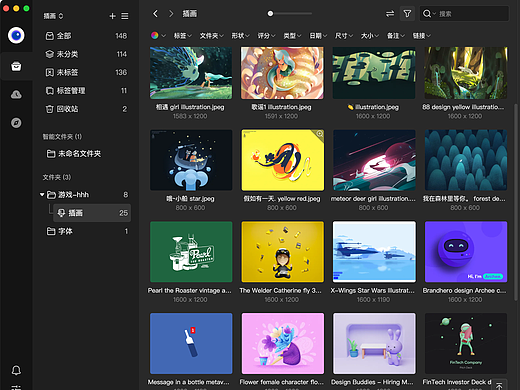This screenshot has height=390, width=520.
Task: Open the 文件夹 filter dropdown
Action: tap(211, 35)
